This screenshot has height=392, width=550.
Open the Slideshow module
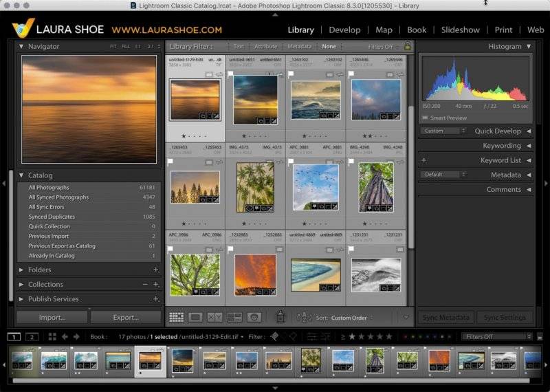point(460,30)
